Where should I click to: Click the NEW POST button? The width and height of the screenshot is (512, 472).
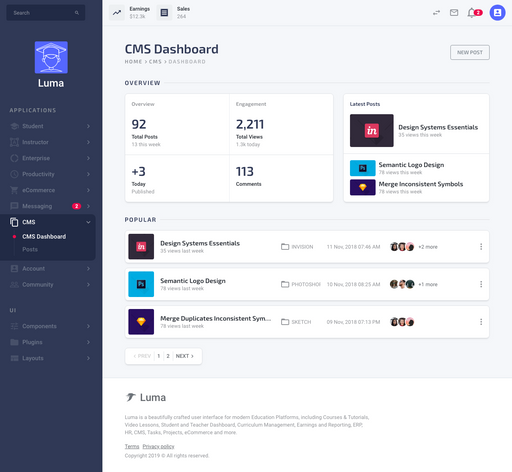pos(470,52)
